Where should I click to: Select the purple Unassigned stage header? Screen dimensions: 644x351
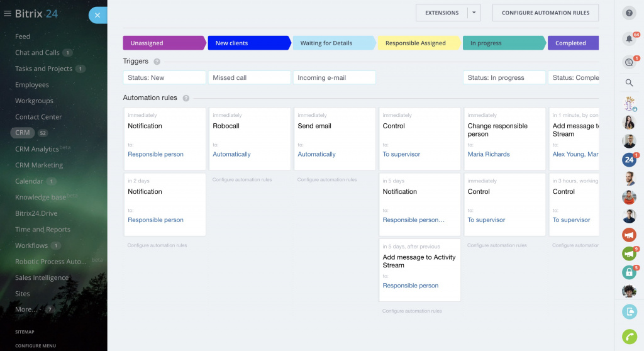click(164, 43)
